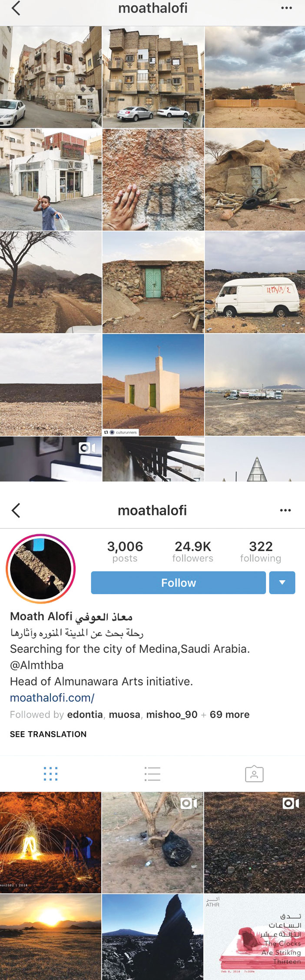Open tagged photos tab icon
Image resolution: width=305 pixels, height=980 pixels.
(254, 774)
